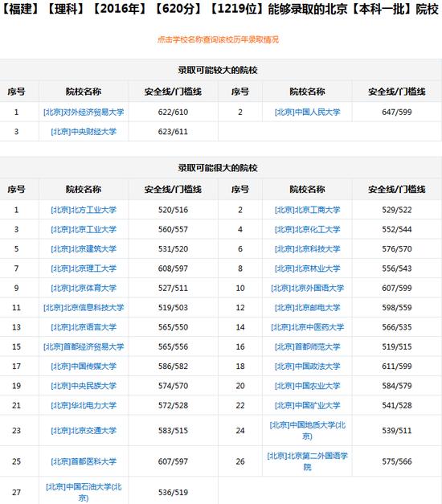
Task: Open the 首都师范大学 link
Action: (x=307, y=346)
